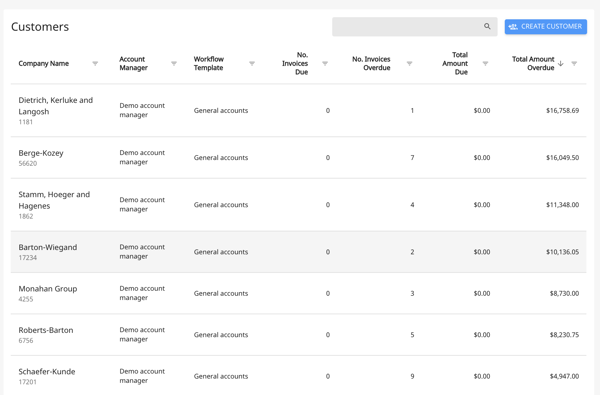Click overdue amount $11,348.00
Image resolution: width=600 pixels, height=395 pixels.
point(562,205)
